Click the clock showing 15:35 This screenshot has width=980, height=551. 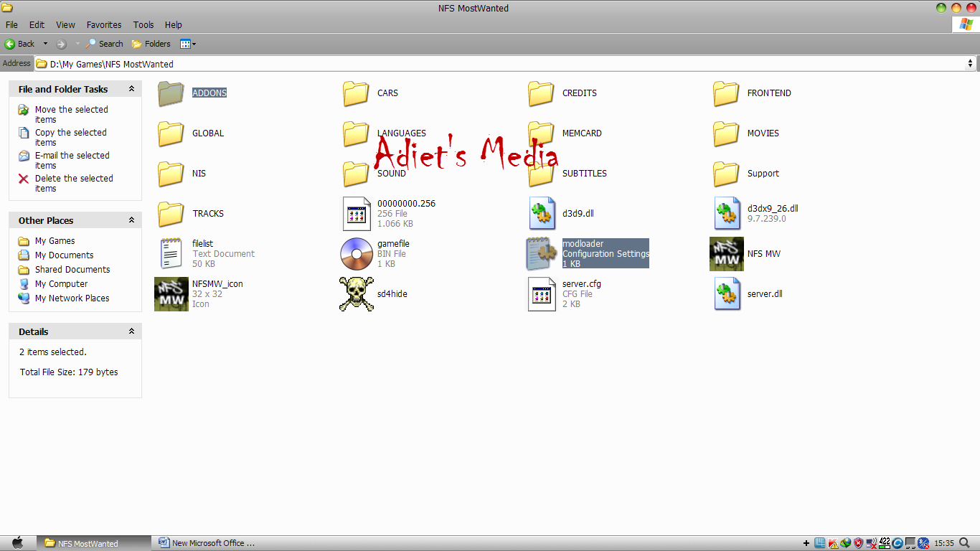pos(944,543)
